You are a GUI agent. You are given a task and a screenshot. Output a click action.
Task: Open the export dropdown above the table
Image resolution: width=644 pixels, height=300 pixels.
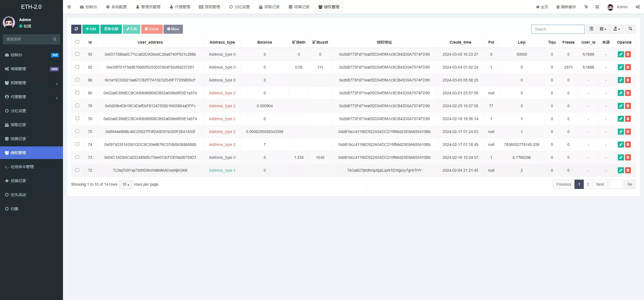tap(617, 29)
